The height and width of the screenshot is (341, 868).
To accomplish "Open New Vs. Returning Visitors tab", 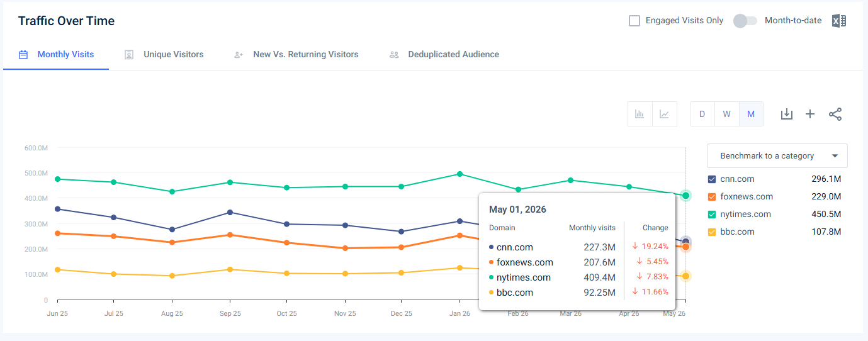I will (296, 55).
